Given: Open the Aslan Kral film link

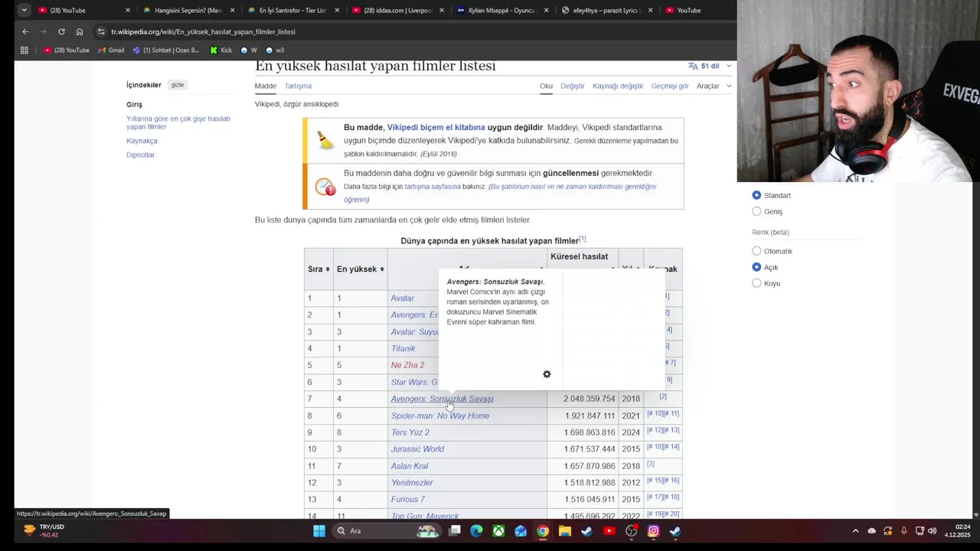Looking at the screenshot, I should click(x=410, y=466).
